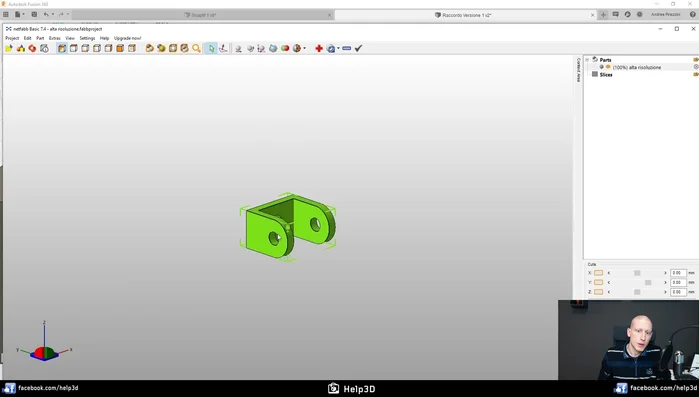Select the '(100%) alta risoluzione' part row

(641, 67)
